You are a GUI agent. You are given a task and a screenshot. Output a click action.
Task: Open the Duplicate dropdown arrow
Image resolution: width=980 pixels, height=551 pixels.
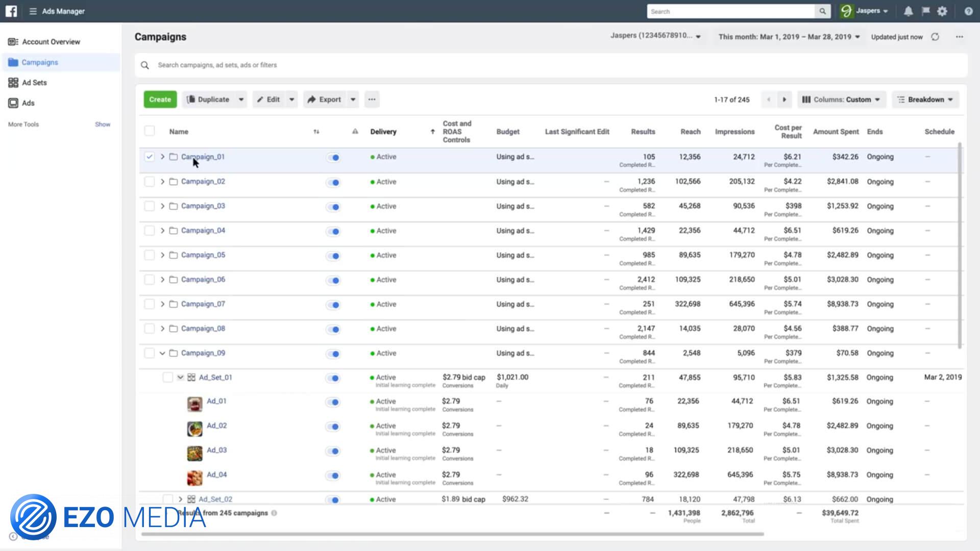[x=241, y=99]
